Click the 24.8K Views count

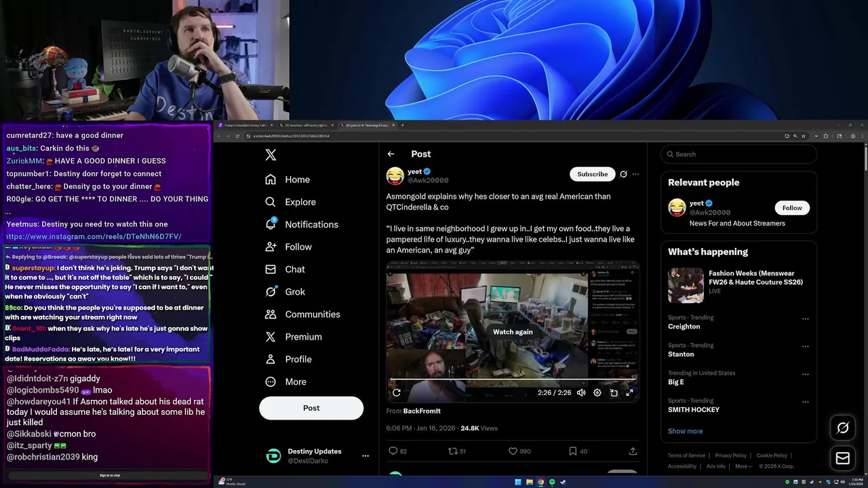[x=479, y=428]
